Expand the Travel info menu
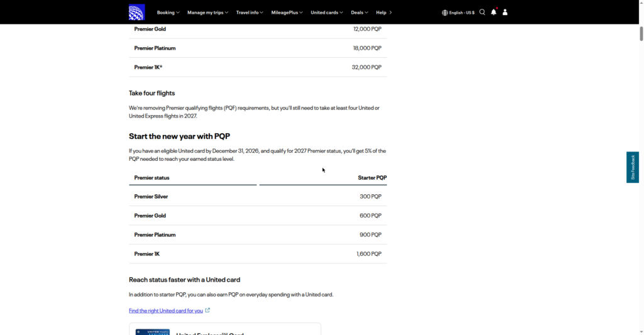Screen dimensions: 644x335 [250, 13]
